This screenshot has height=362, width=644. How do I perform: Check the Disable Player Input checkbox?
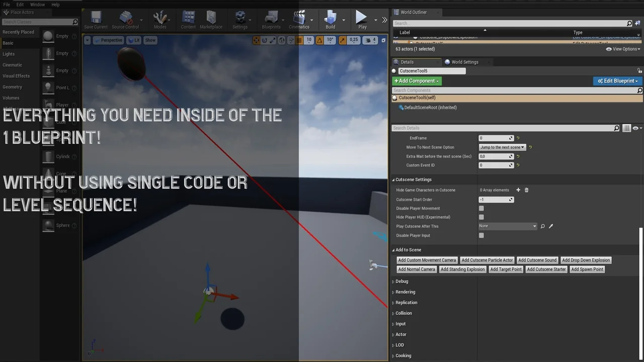(481, 235)
